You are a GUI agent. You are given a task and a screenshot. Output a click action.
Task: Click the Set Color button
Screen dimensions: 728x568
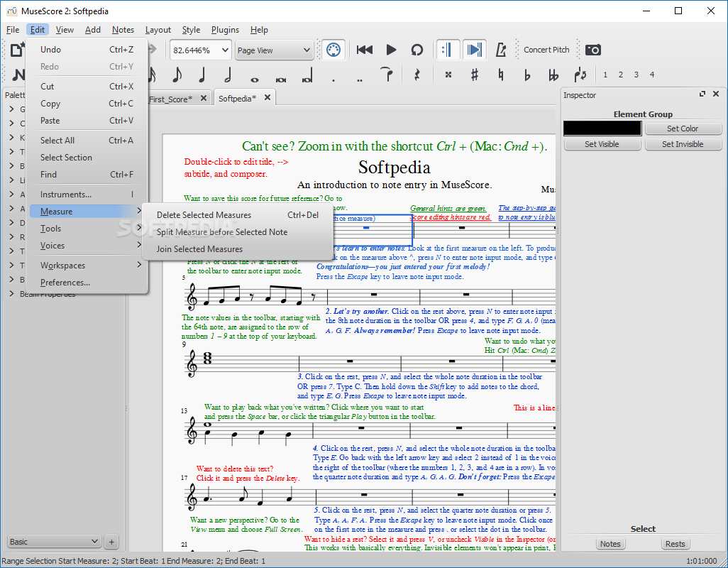683,129
